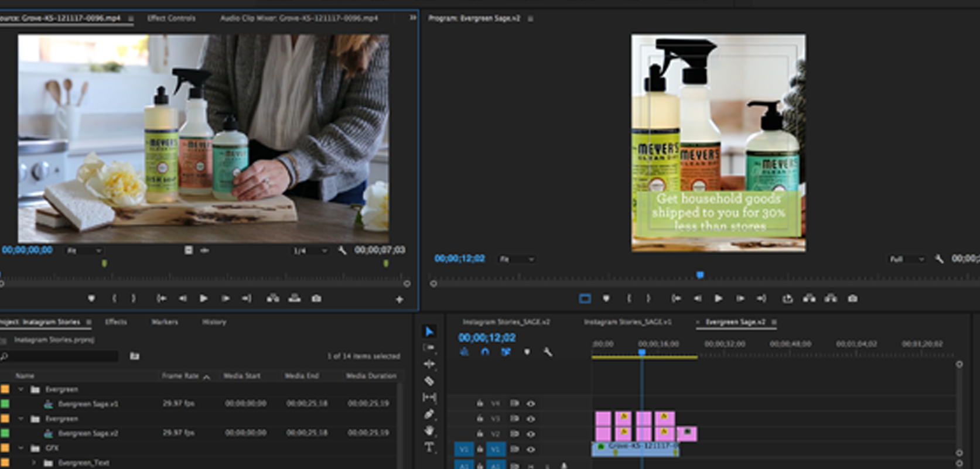The image size is (980, 469).
Task: Add marker in Source monitor
Action: point(91,299)
